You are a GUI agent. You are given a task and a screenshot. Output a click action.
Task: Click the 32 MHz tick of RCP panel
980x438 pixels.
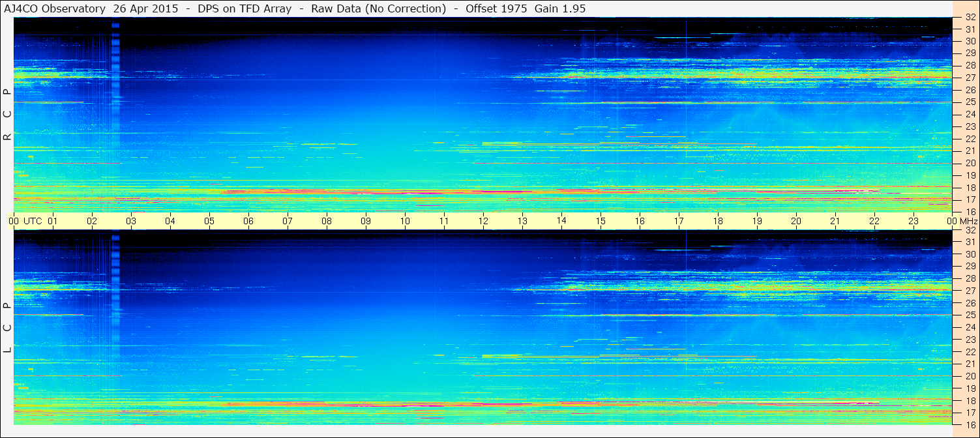[970, 18]
